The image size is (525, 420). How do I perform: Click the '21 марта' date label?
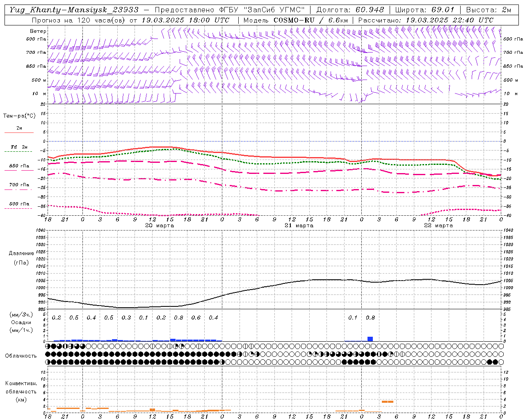(x=299, y=226)
